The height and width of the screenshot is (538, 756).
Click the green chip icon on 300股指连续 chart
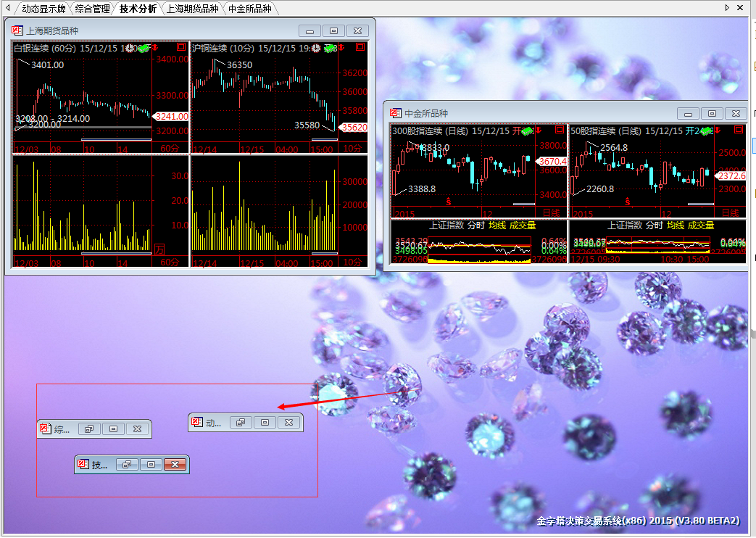[x=528, y=131]
